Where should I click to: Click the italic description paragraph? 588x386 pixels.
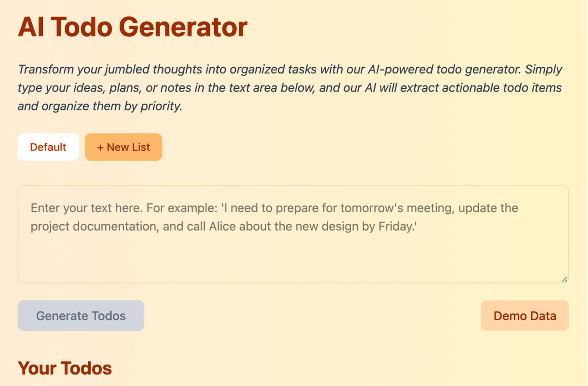click(x=290, y=88)
